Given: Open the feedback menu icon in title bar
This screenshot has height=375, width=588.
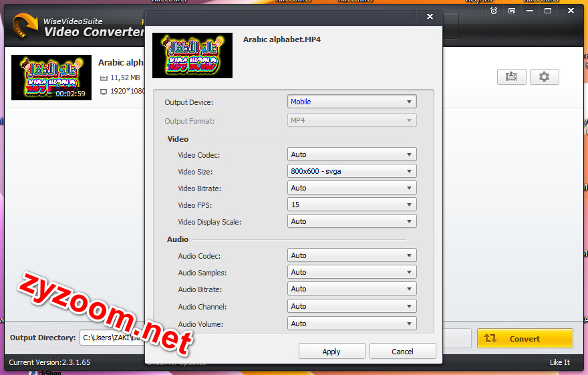Looking at the screenshot, I should pos(512,11).
